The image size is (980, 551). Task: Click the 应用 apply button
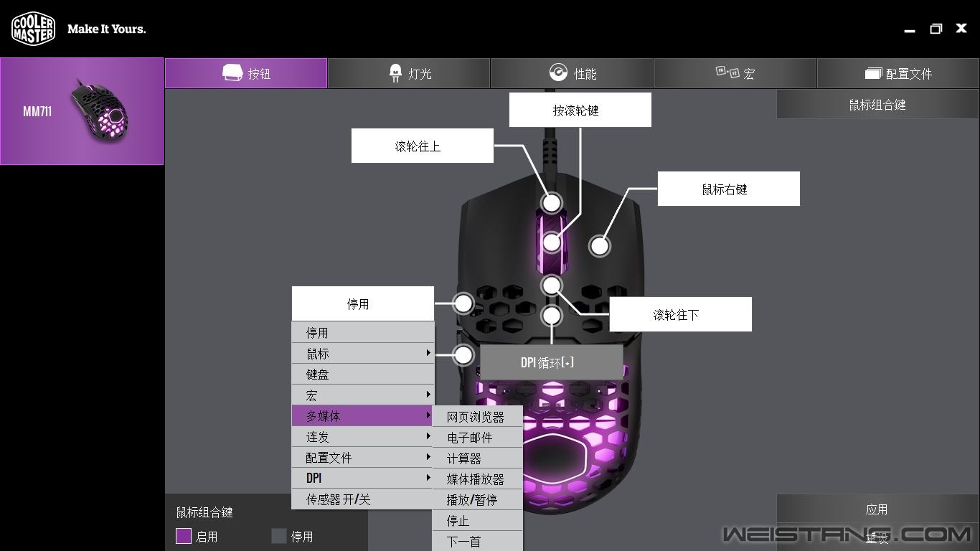(877, 509)
